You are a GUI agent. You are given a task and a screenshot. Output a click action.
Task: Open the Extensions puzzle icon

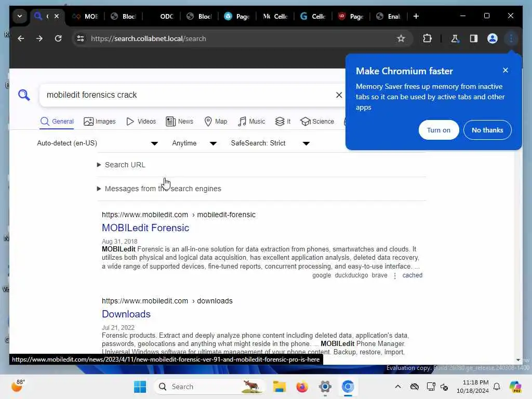pos(427,38)
